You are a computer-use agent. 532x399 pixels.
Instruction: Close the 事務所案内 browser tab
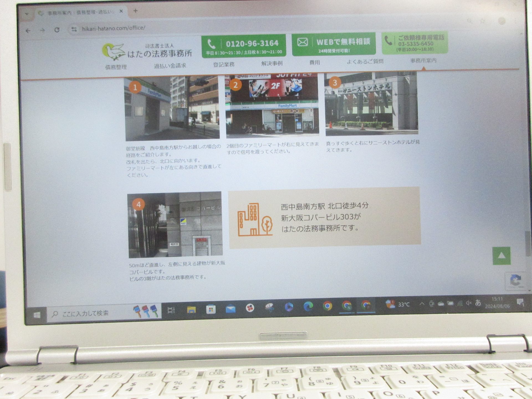121,11
